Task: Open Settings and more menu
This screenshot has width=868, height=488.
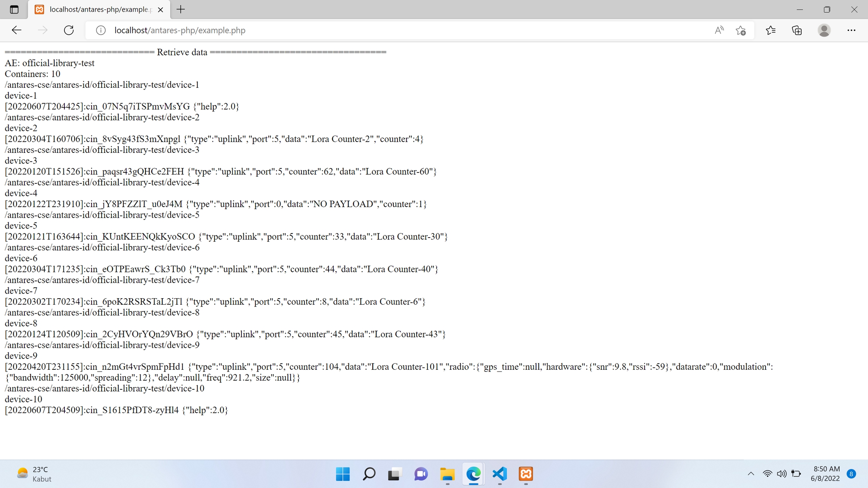Action: click(x=851, y=30)
